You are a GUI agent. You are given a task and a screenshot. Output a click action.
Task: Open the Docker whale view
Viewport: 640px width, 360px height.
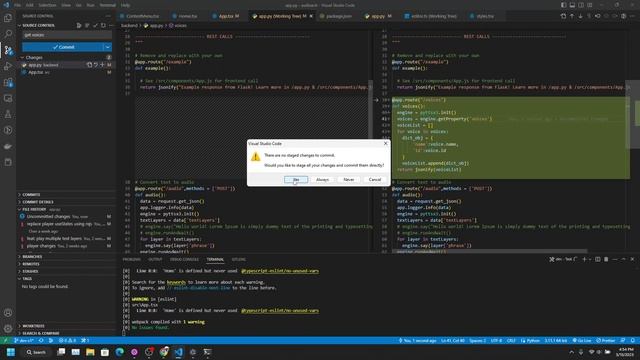8,147
